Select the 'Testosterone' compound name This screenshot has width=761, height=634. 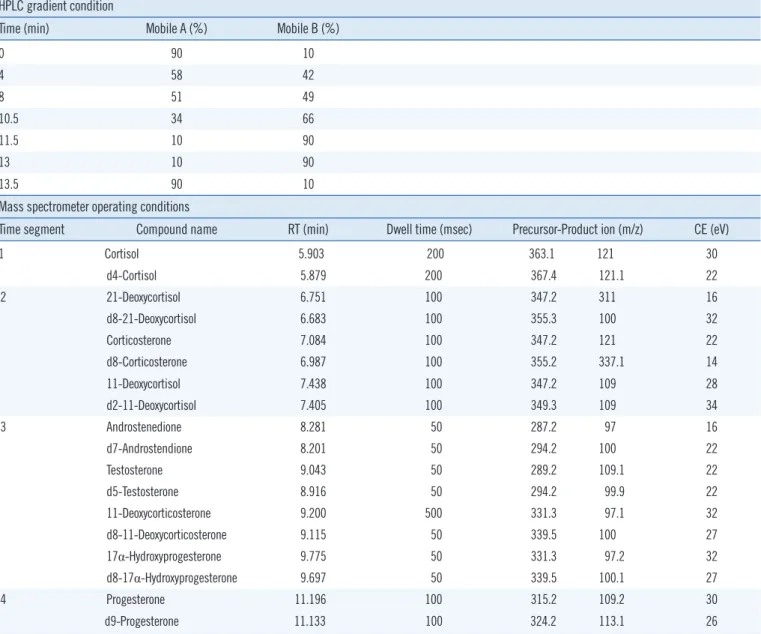point(134,470)
